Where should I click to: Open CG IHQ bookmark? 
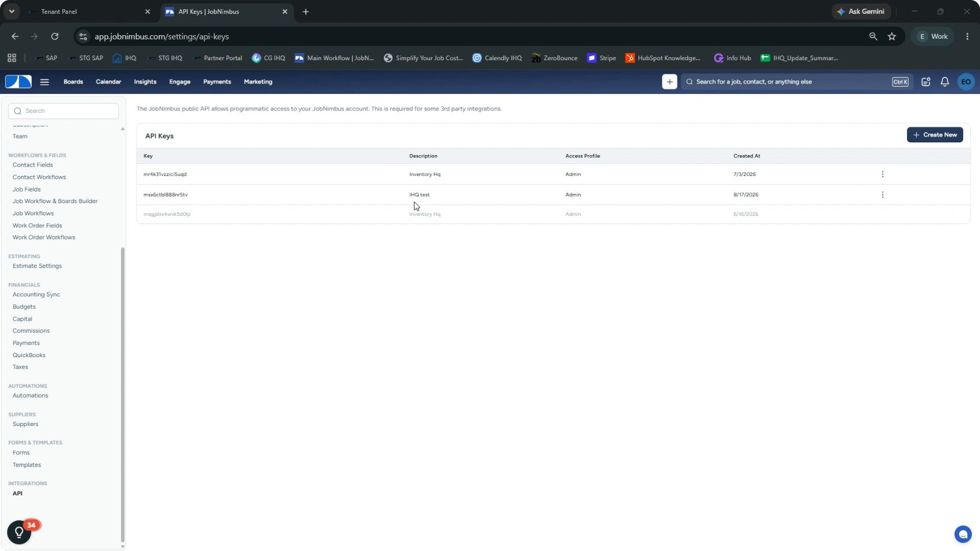pos(269,58)
